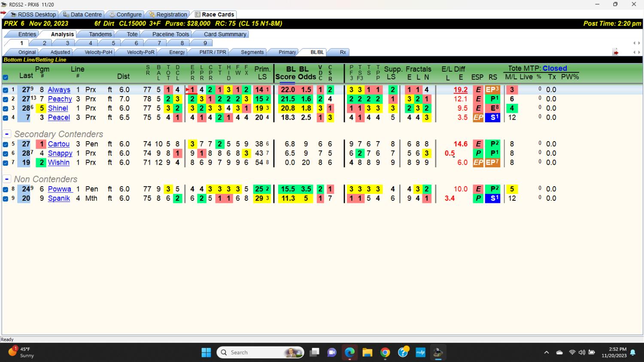644x362 pixels.
Task: Open the Powwa horse link
Action: pos(60,189)
